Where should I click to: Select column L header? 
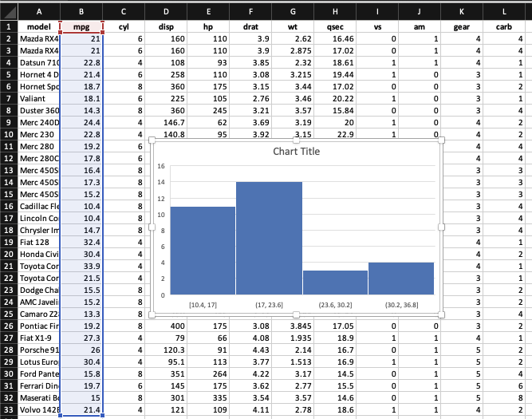504,10
